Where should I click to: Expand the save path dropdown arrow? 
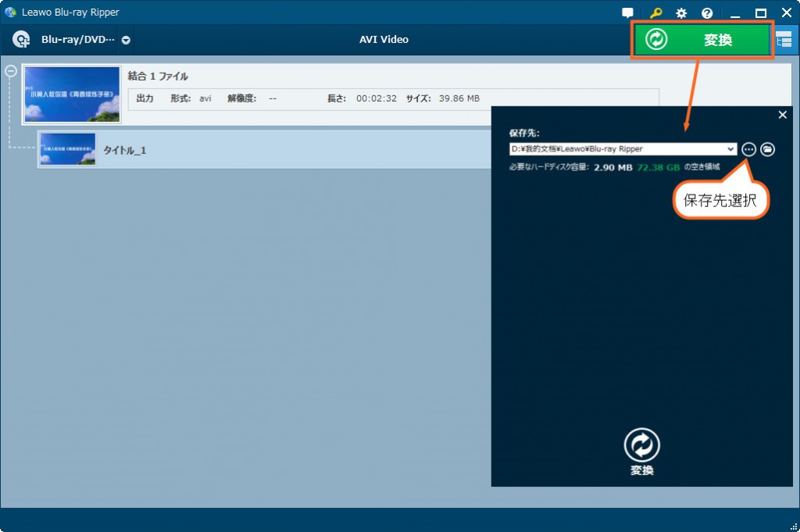click(731, 149)
